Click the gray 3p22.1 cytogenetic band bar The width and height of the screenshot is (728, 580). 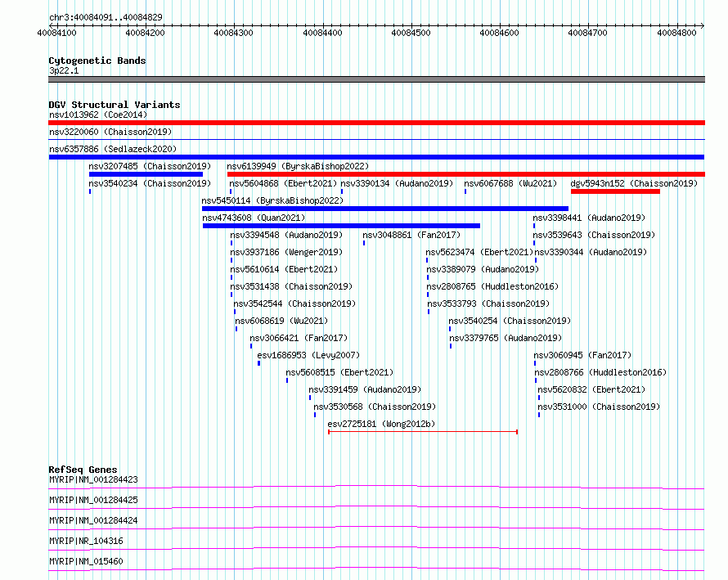pos(376,79)
